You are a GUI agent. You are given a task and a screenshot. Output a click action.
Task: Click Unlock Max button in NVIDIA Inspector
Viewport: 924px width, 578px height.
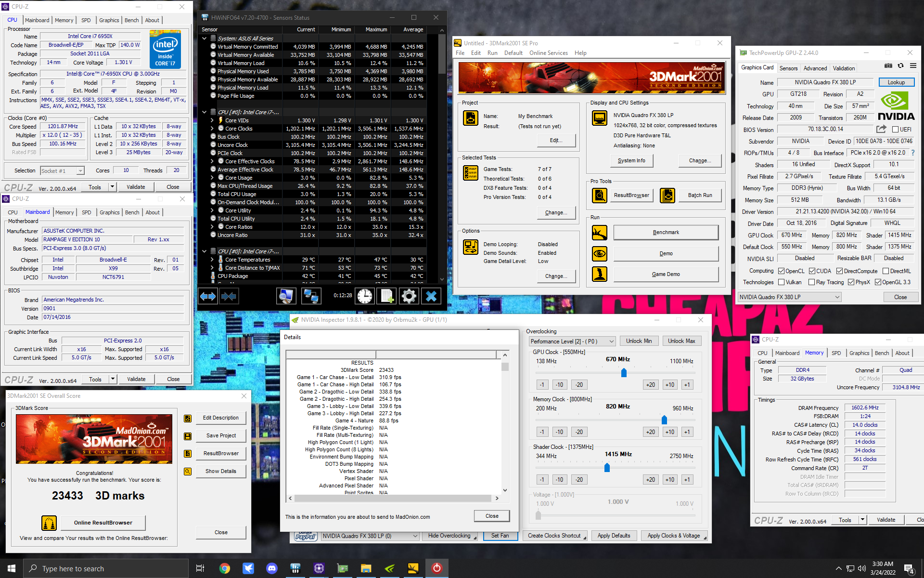681,341
